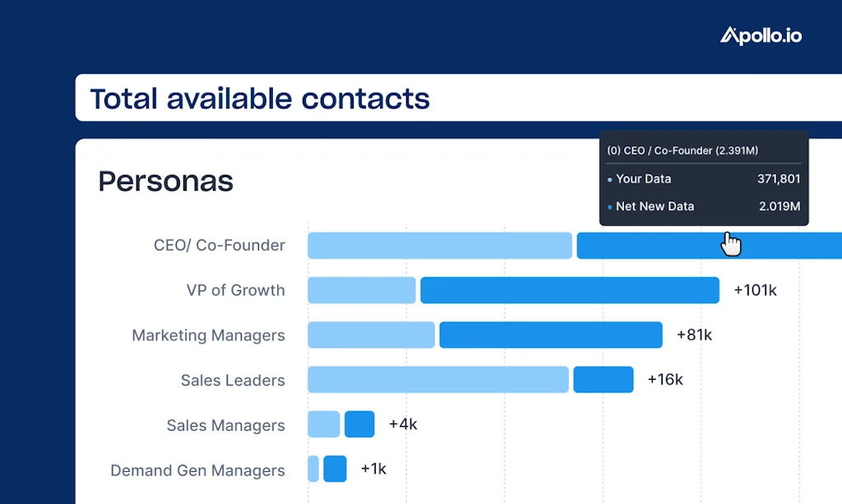Click the Personas section title
The width and height of the screenshot is (842, 504).
coord(165,181)
